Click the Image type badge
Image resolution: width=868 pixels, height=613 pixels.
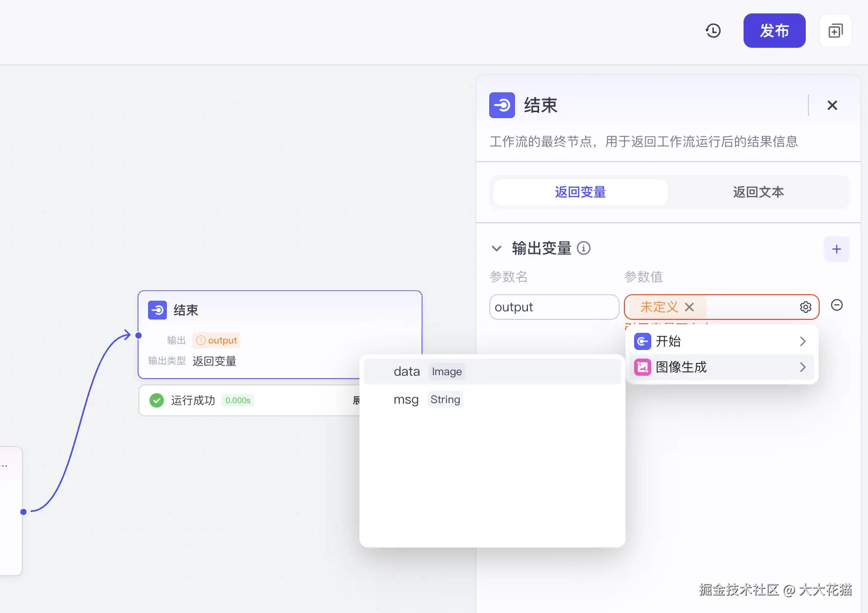[x=447, y=371]
